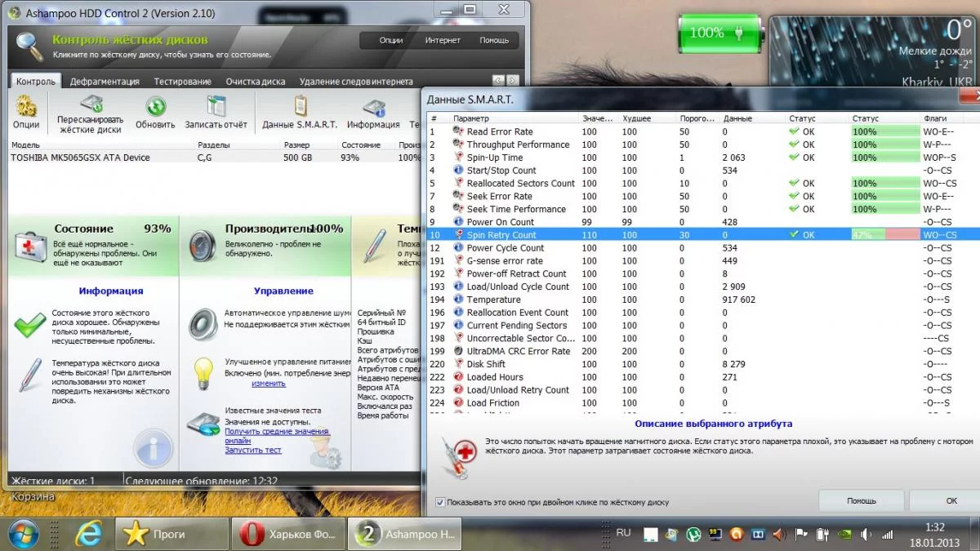Click the round blue info button icon
The width and height of the screenshot is (980, 551).
154,448
